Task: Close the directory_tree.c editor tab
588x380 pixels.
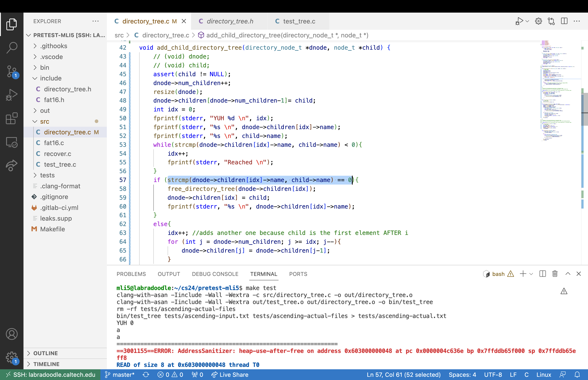Action: pyautogui.click(x=184, y=21)
